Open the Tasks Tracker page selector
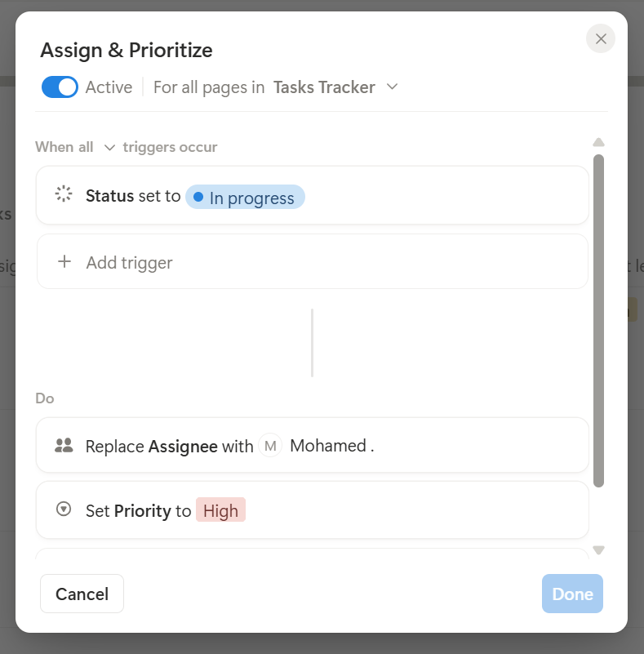Viewport: 644px width, 654px height. tap(325, 87)
